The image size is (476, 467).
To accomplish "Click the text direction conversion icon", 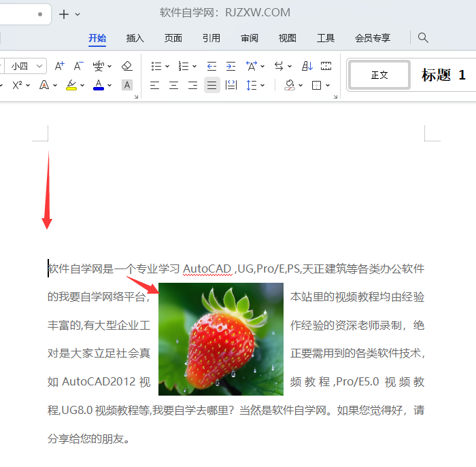I will click(x=279, y=66).
